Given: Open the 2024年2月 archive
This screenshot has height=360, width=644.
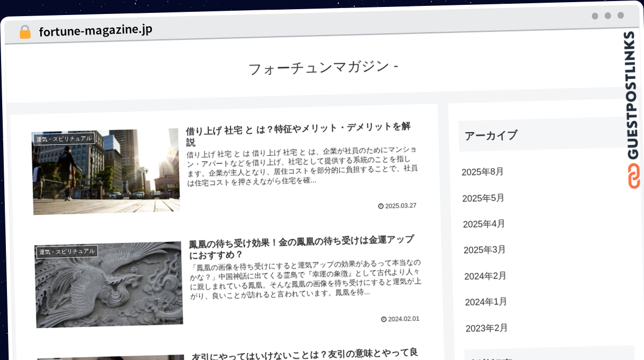Looking at the screenshot, I should (485, 276).
